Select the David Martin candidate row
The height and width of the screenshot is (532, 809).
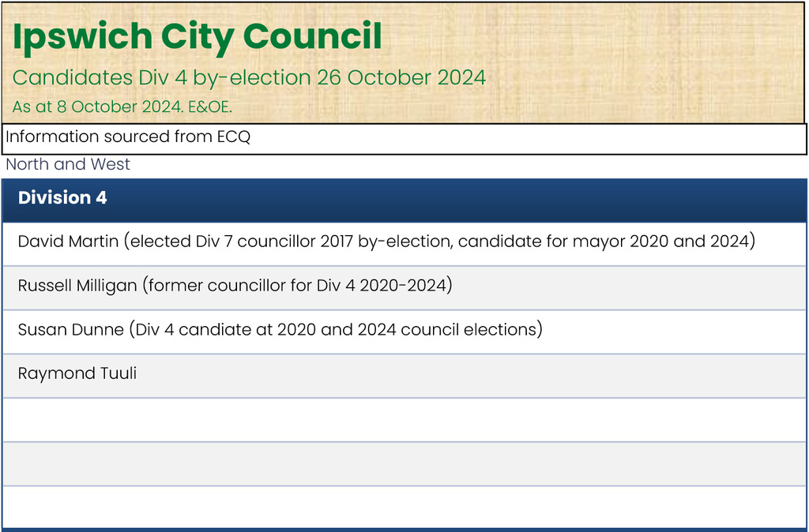403,242
